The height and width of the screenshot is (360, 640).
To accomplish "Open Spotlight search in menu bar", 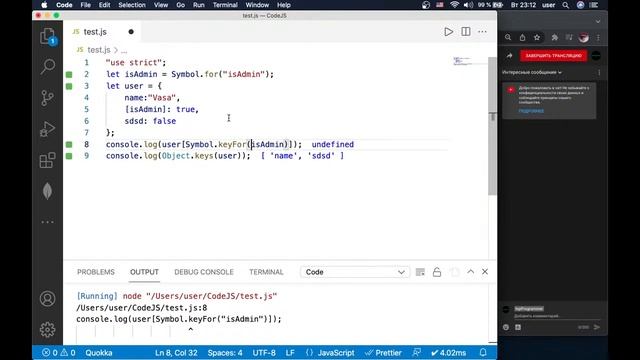I will 566,5.
